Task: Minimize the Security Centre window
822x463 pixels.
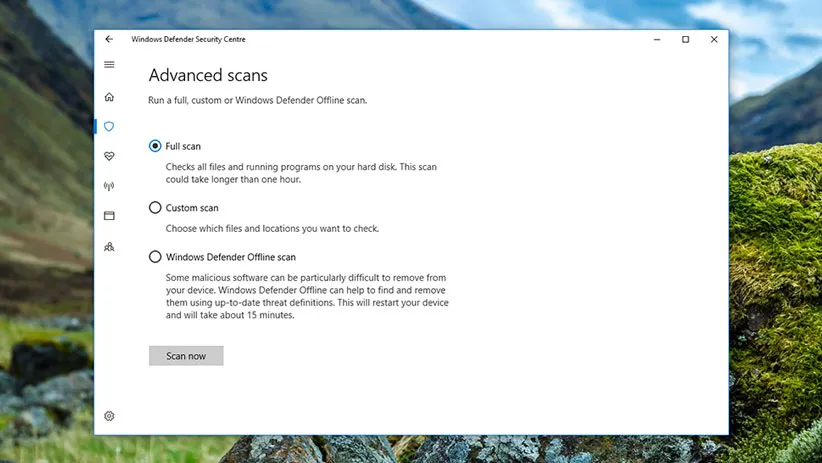Action: click(657, 39)
